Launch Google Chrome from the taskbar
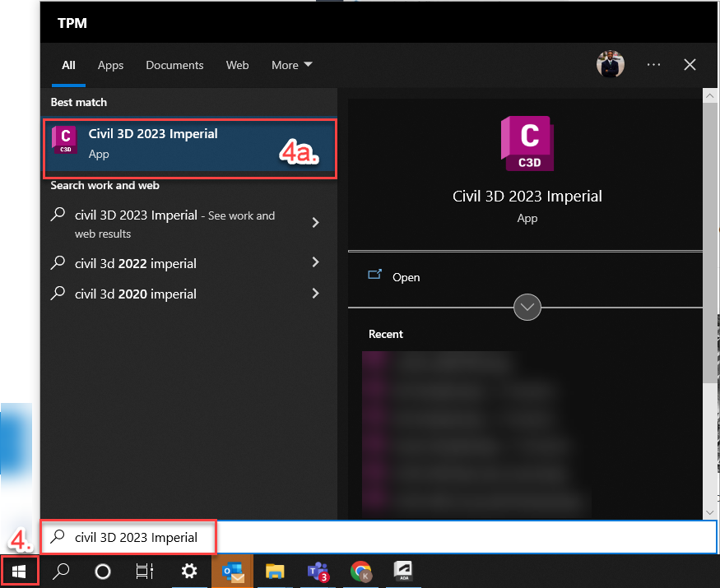The image size is (720, 588). (361, 571)
